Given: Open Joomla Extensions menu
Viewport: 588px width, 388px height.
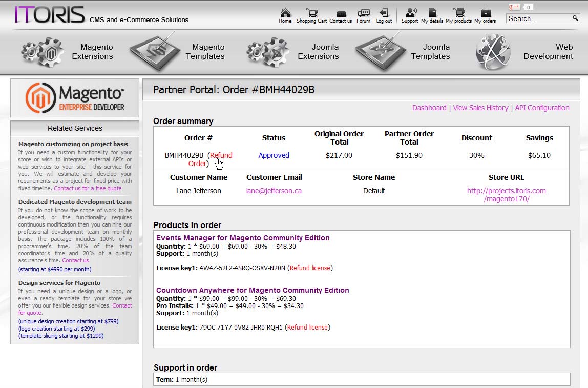Looking at the screenshot, I should click(319, 52).
